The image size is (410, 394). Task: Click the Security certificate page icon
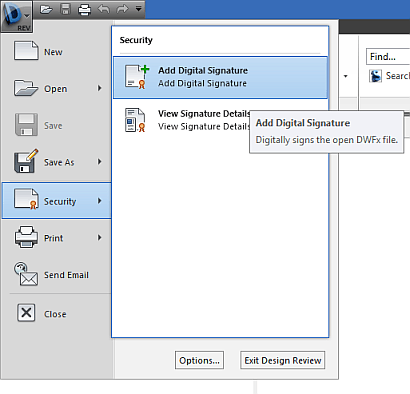[x=26, y=199]
